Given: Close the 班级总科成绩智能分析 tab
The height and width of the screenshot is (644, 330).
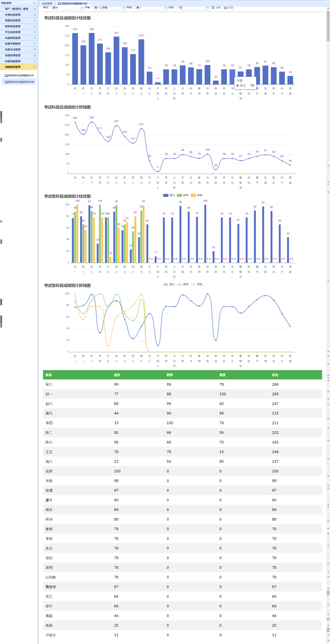Looking at the screenshot, I should coord(89,3).
